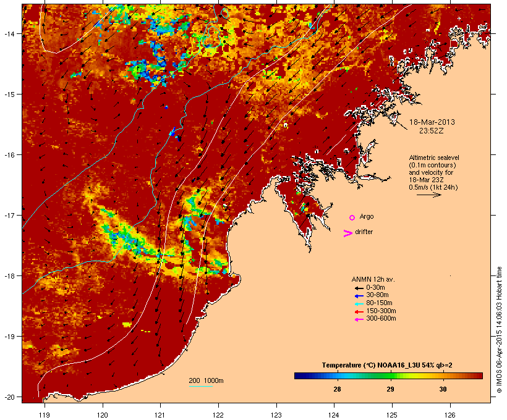
Task: Click the 0.5m/s velocity scale arrow
Action: pos(428,195)
